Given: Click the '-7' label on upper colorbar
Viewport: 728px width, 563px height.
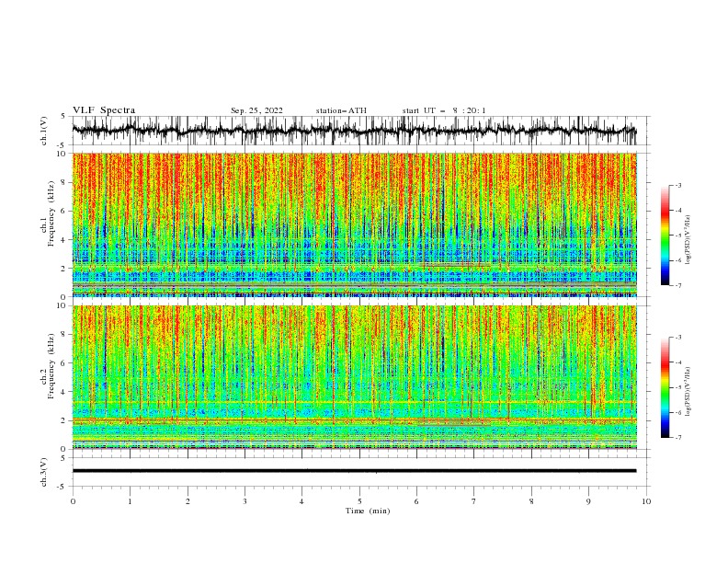Looking at the screenshot, I should [677, 285].
